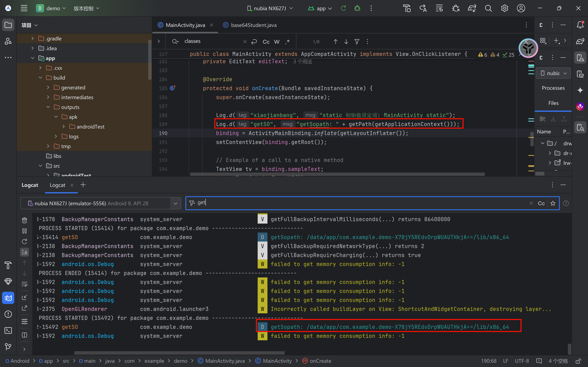Open the logcat device selector dropdown

tap(175, 203)
